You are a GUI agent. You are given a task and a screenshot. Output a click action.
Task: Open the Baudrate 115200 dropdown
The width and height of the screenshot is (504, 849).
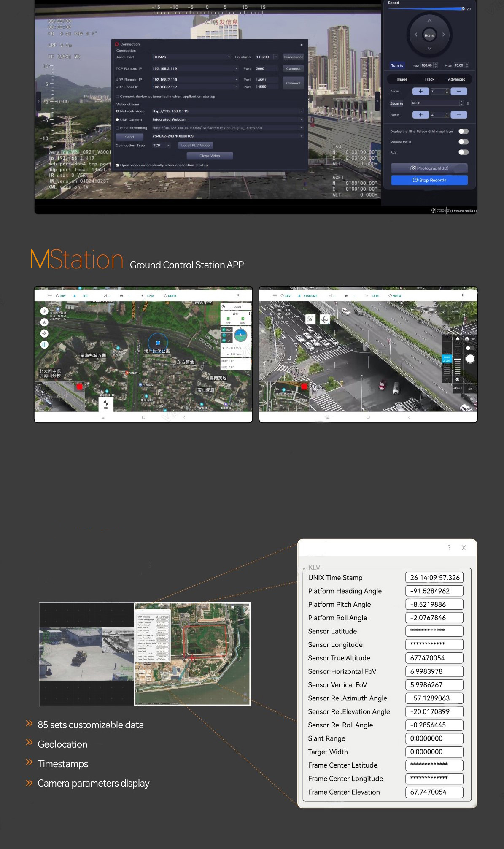[276, 57]
